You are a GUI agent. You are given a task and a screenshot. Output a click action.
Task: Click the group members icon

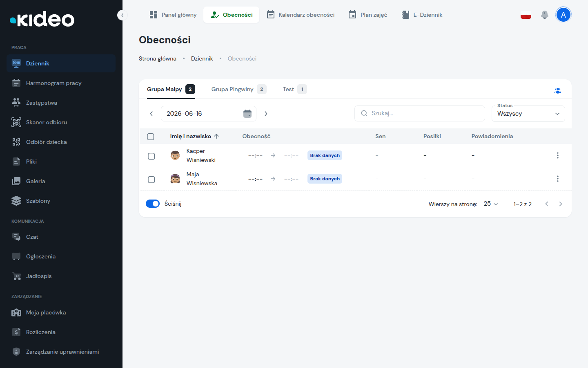558,91
